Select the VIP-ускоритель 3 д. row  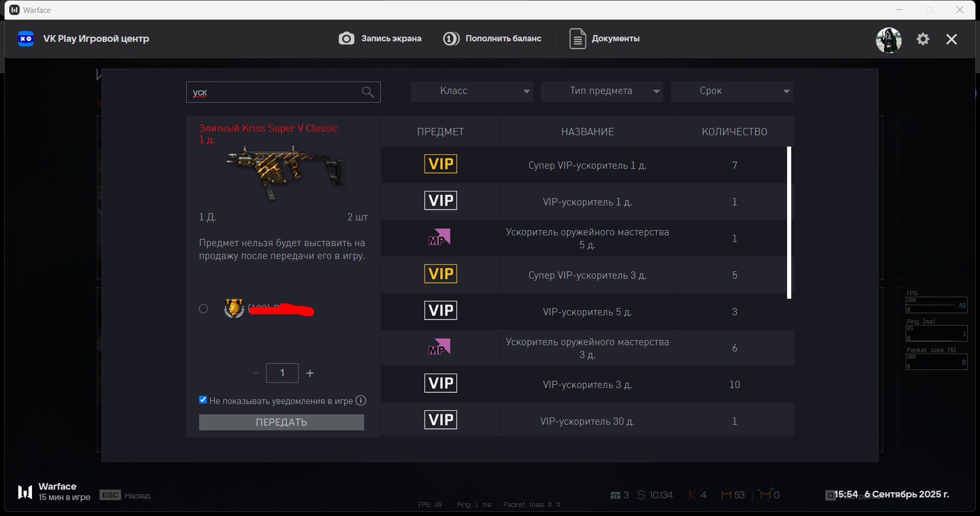click(x=587, y=384)
